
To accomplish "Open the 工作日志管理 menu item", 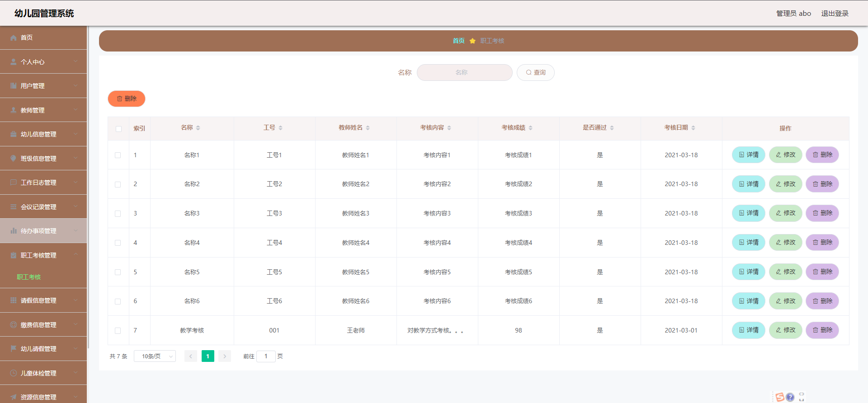I will click(43, 183).
